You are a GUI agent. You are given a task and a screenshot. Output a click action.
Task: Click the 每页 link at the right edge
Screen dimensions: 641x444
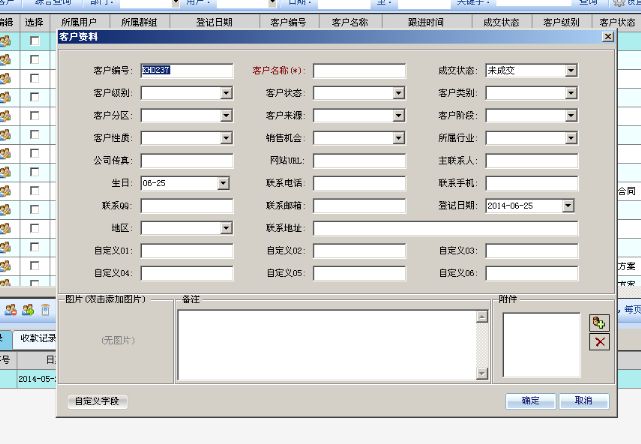click(x=632, y=310)
